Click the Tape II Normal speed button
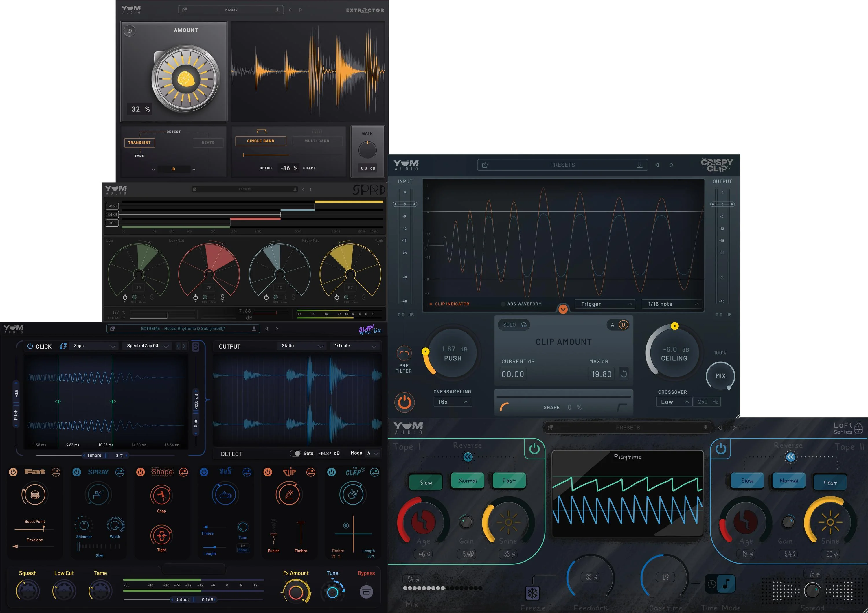The image size is (868, 613). coord(789,481)
